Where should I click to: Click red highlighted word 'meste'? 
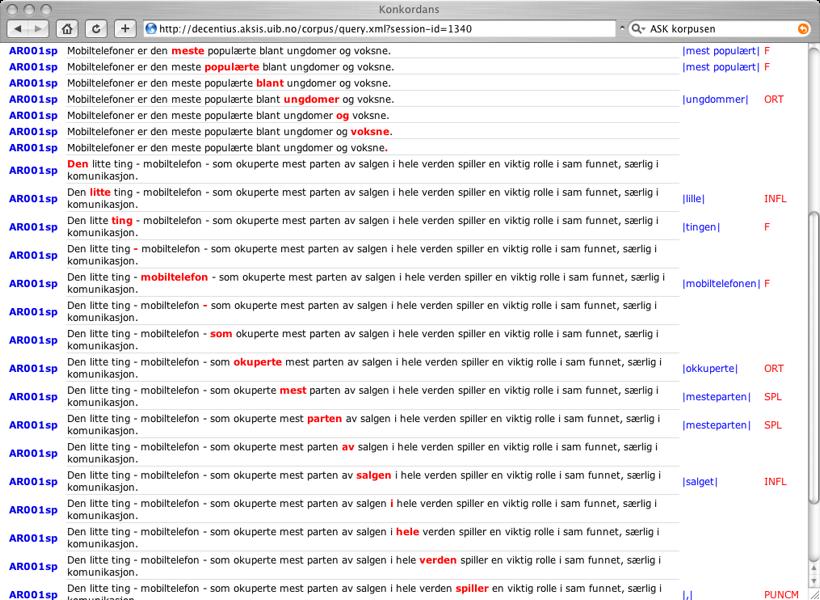coord(188,51)
